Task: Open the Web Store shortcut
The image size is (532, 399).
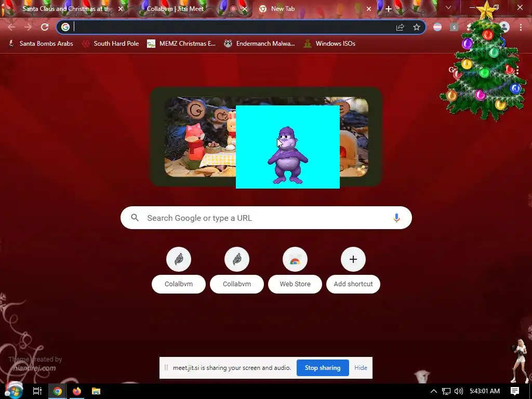Action: [295, 259]
